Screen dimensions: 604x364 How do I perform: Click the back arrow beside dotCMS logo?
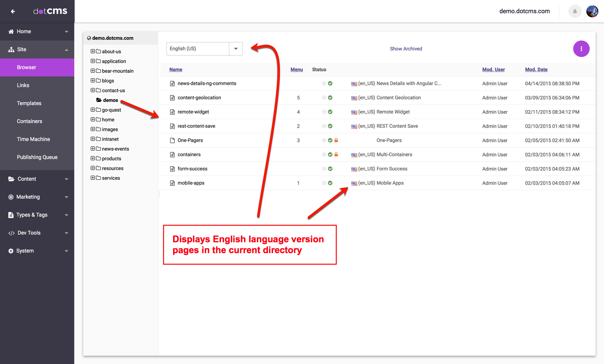tap(13, 11)
